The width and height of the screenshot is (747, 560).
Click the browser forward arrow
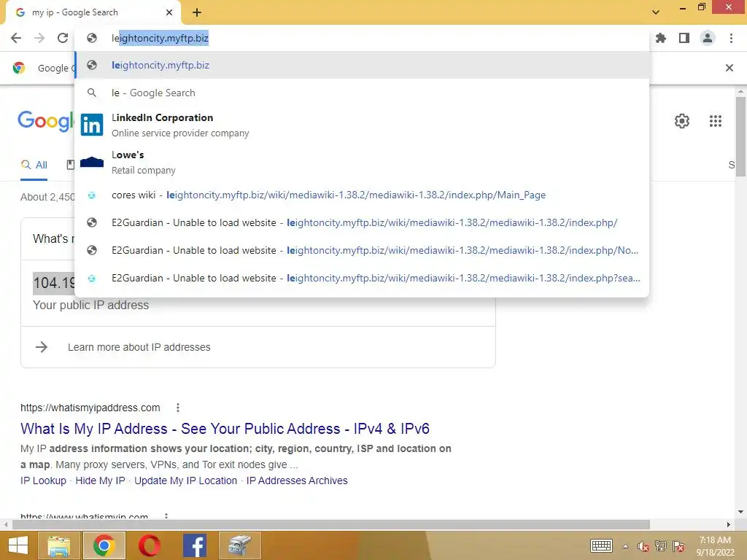(39, 38)
